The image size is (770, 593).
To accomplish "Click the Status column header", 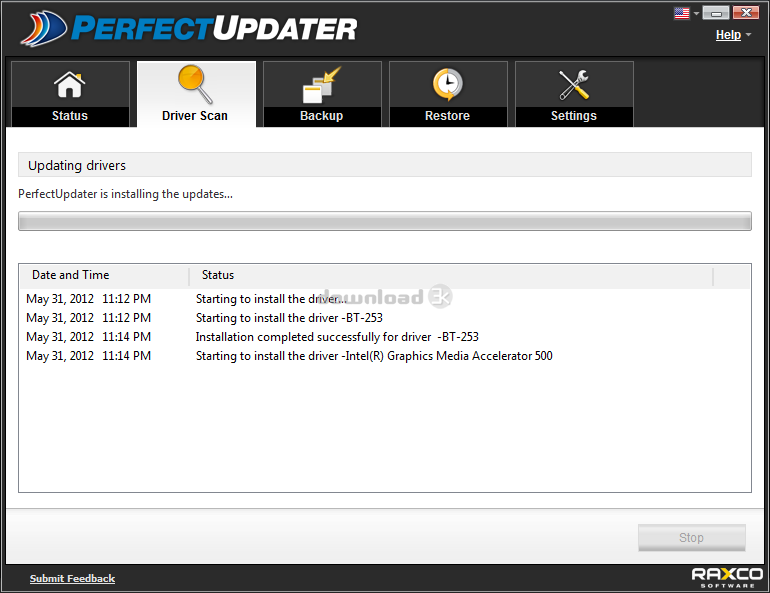I will coord(451,275).
